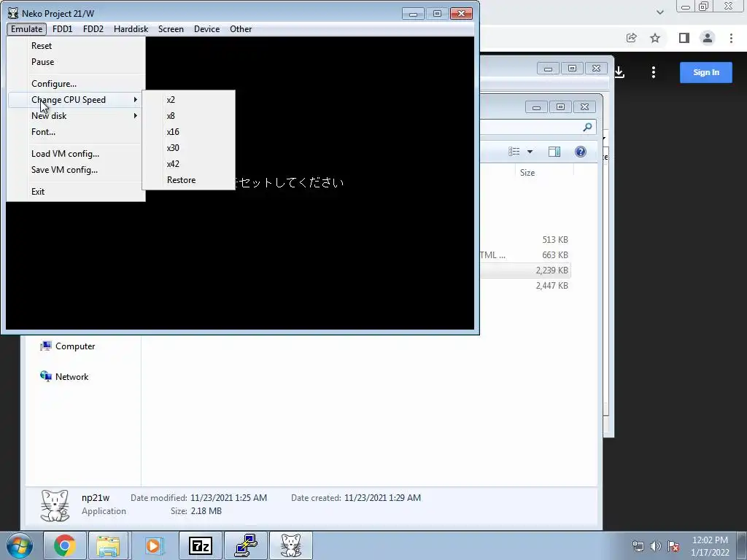Open the Font... option
747x560 pixels.
[x=76, y=132]
